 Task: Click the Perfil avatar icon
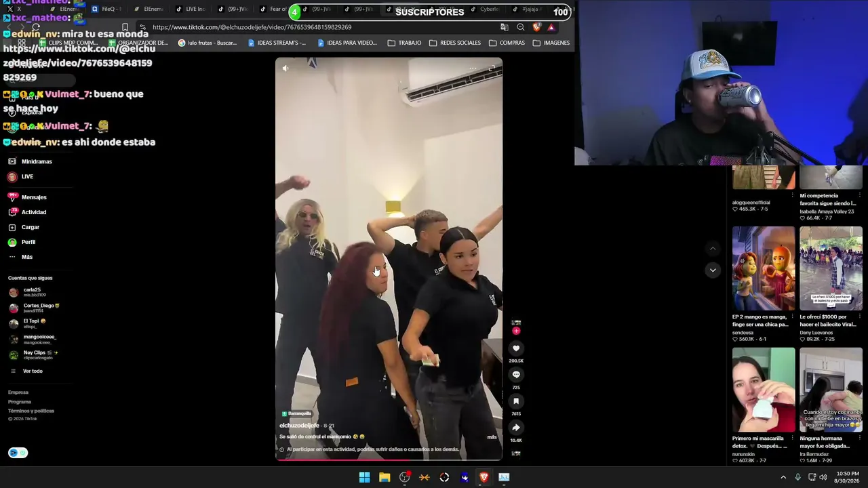coord(12,242)
